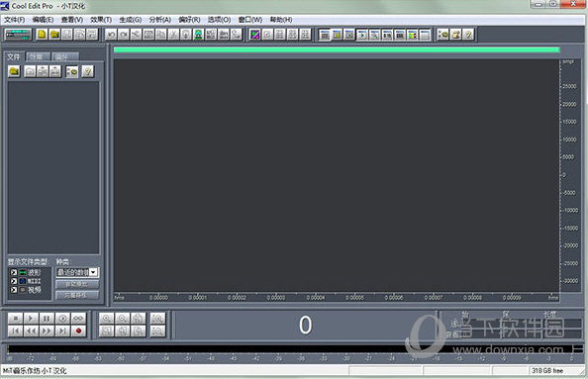
Task: Open the 帮助(H) menu
Action: coord(281,20)
